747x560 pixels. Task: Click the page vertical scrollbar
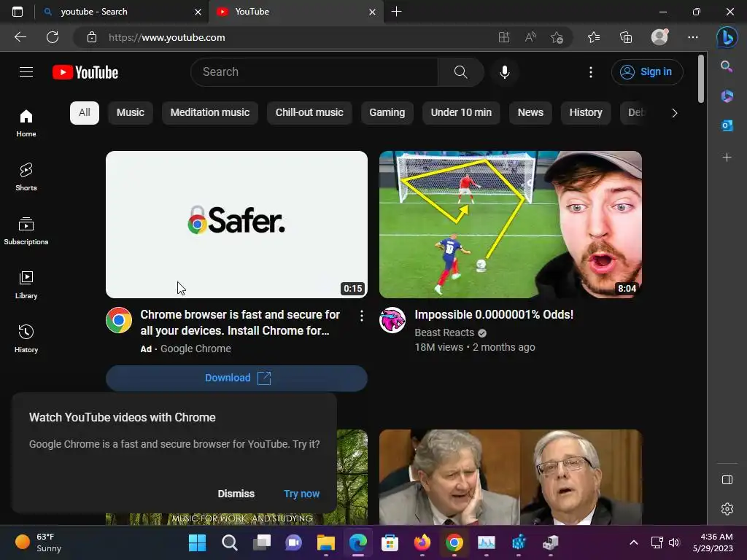tap(701, 79)
